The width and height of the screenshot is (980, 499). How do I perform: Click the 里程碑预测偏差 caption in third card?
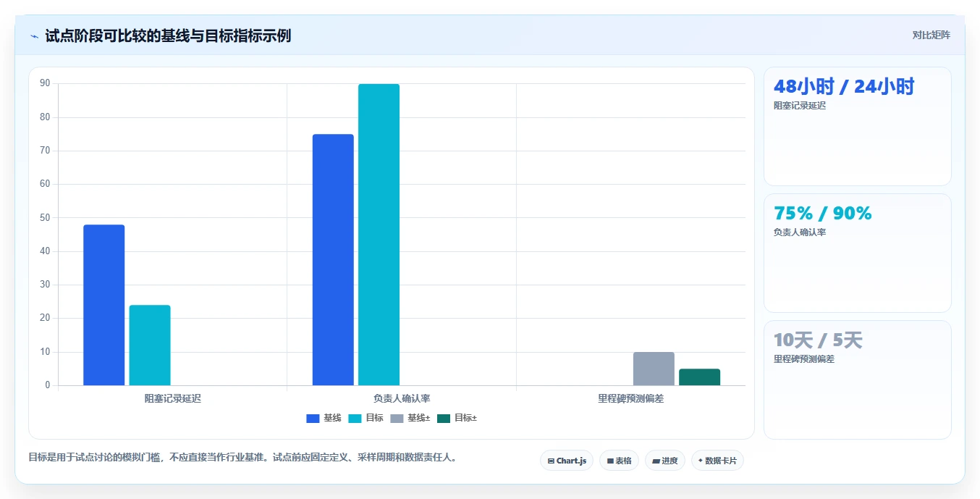pos(804,359)
